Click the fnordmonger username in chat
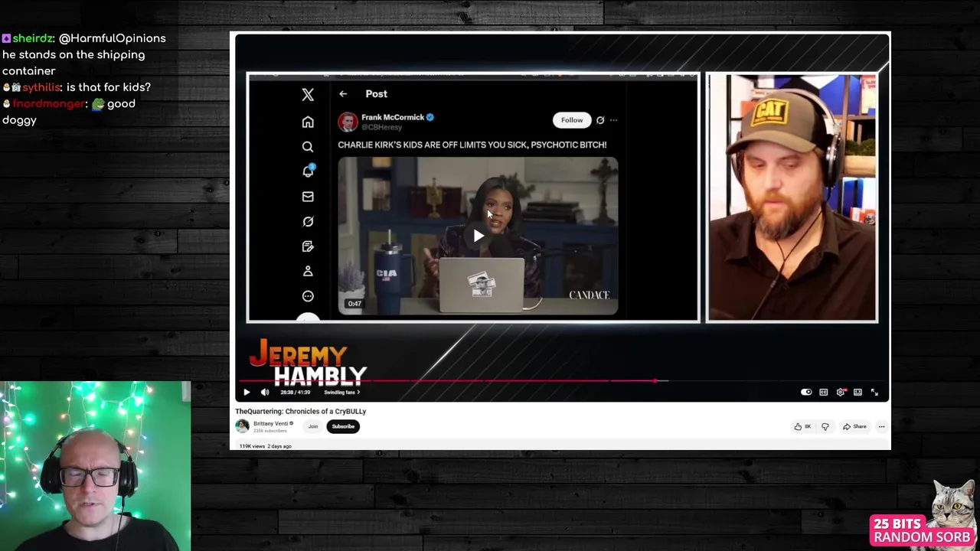 [49, 104]
